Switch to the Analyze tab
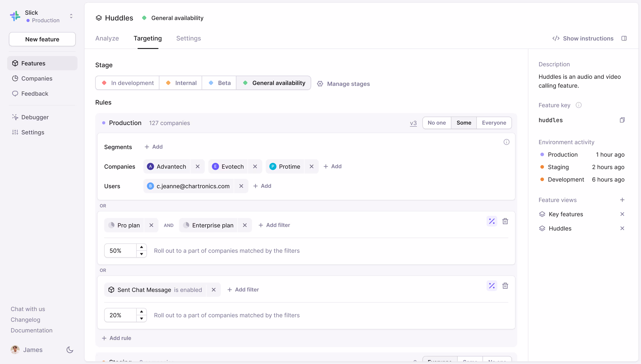 pos(107,38)
